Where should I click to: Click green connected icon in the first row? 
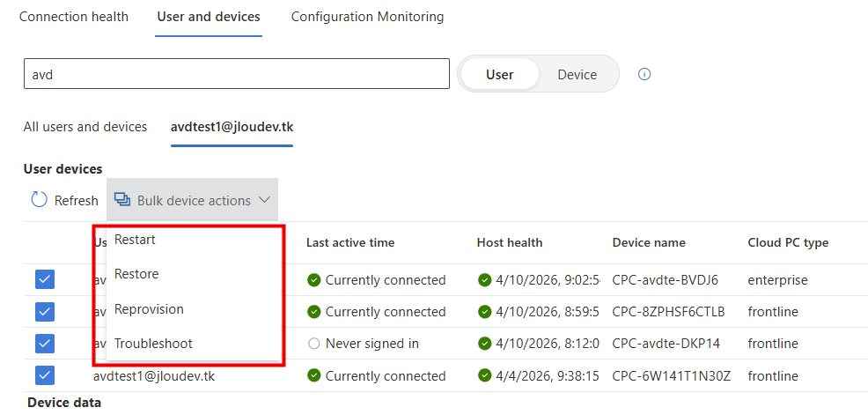point(313,280)
